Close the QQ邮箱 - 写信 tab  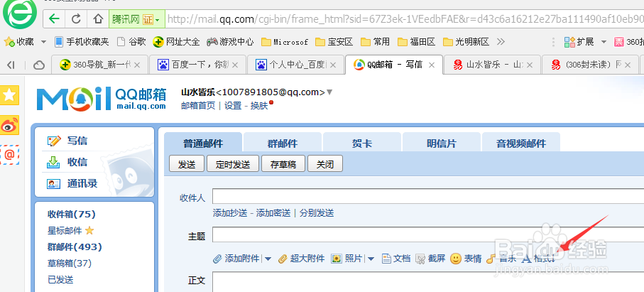(431, 65)
